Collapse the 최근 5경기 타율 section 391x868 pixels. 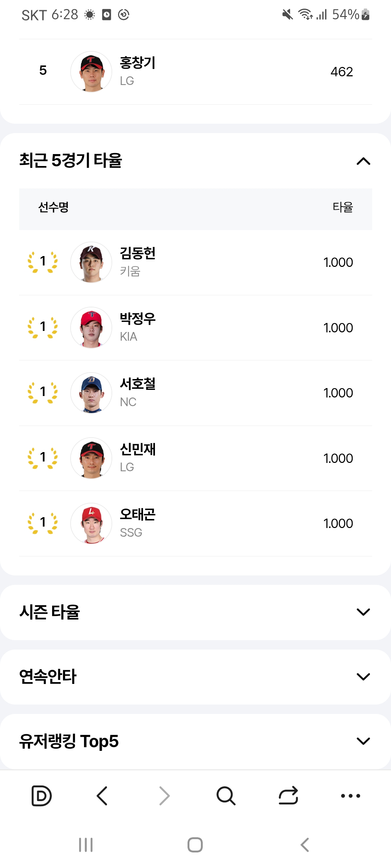pyautogui.click(x=363, y=161)
